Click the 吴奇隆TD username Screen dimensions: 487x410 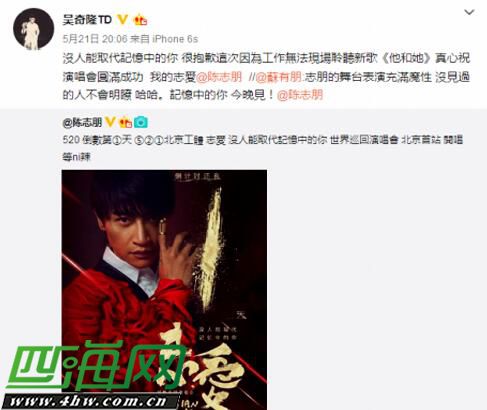(x=87, y=20)
